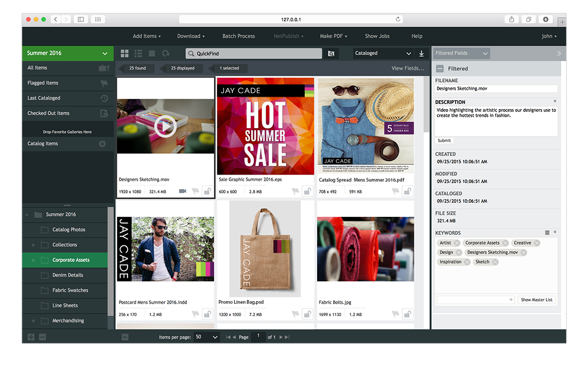Click the Show Master List button

tap(537, 300)
